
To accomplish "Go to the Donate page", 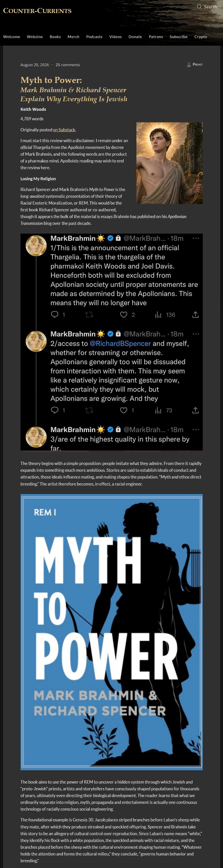I will [x=135, y=37].
